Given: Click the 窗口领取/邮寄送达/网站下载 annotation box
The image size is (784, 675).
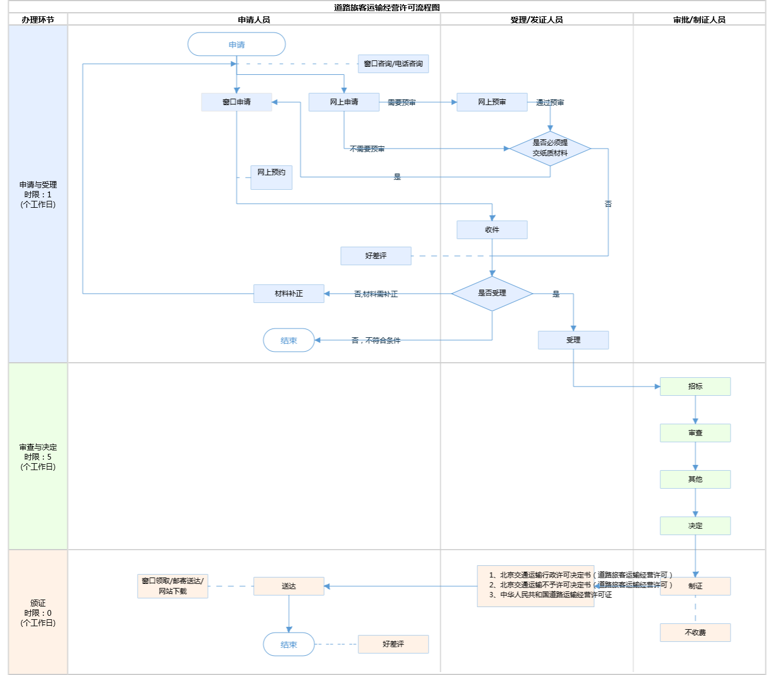Looking at the screenshot, I should [x=172, y=586].
